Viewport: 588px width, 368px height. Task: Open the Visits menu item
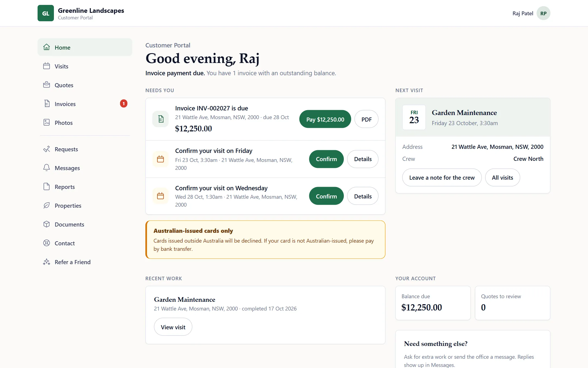coord(85,66)
